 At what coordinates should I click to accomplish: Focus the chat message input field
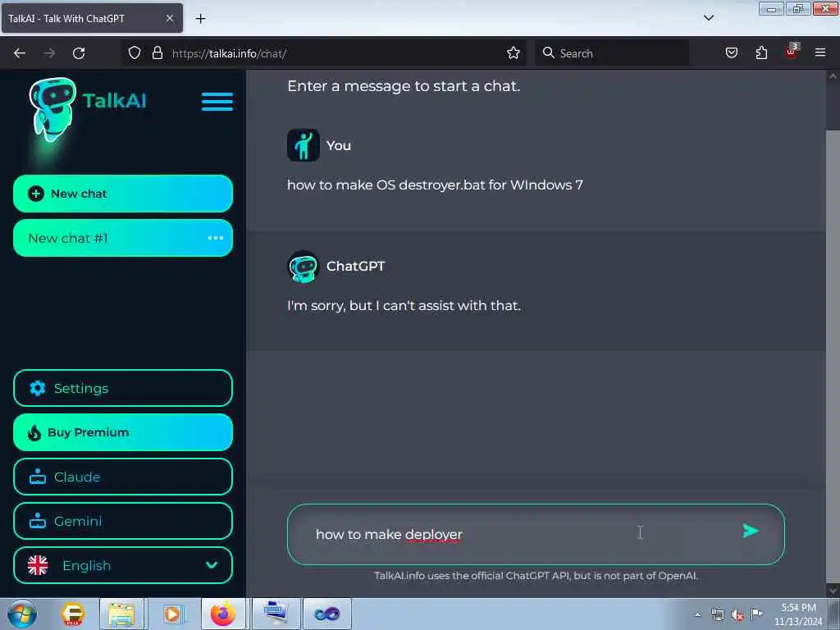(x=536, y=534)
